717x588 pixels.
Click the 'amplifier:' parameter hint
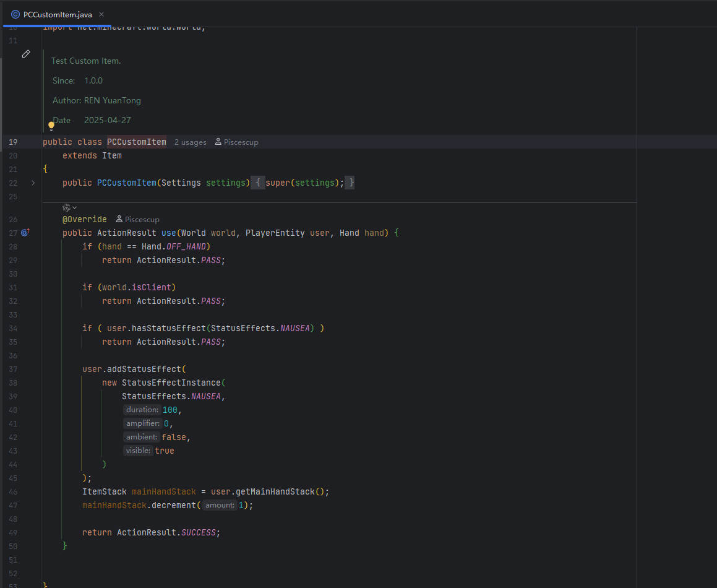tap(143, 424)
